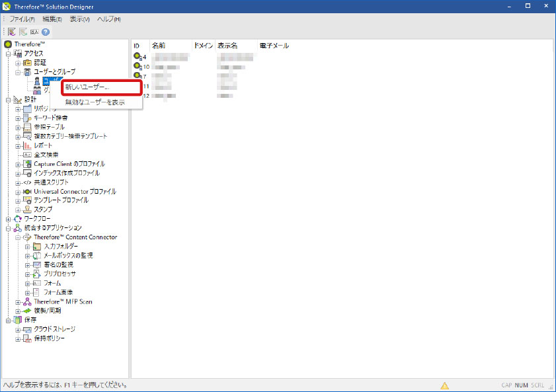Screen dimensions: 556x392
Task: Click the スタンプ stamp icon
Action: [27, 210]
